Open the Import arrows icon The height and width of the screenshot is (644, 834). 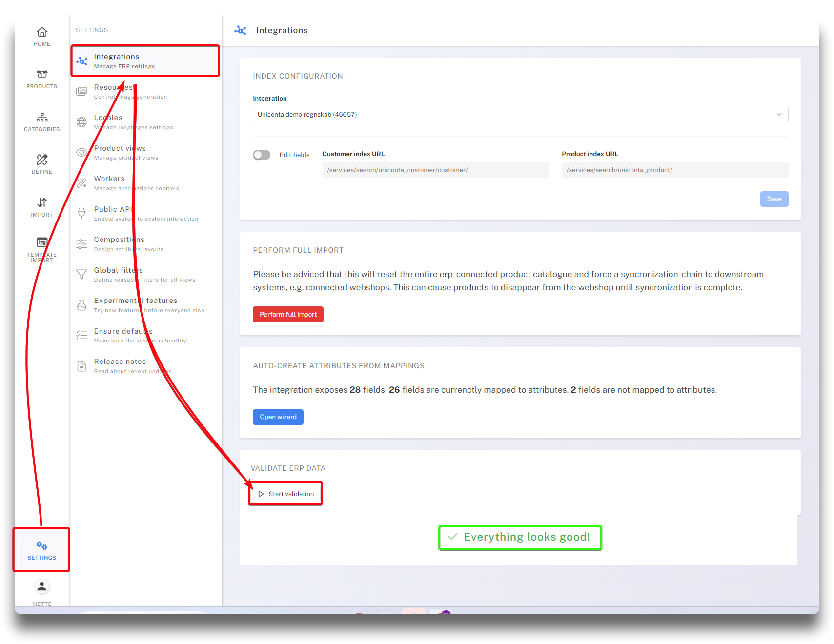[42, 203]
